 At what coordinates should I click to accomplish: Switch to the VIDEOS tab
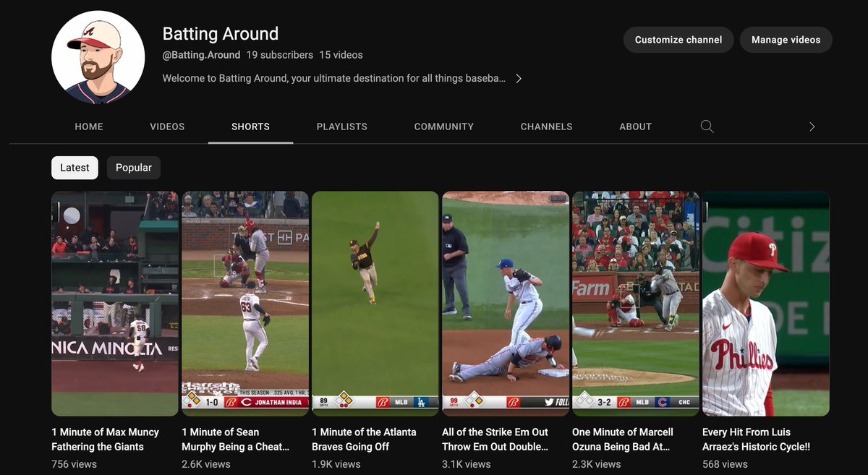click(x=167, y=126)
